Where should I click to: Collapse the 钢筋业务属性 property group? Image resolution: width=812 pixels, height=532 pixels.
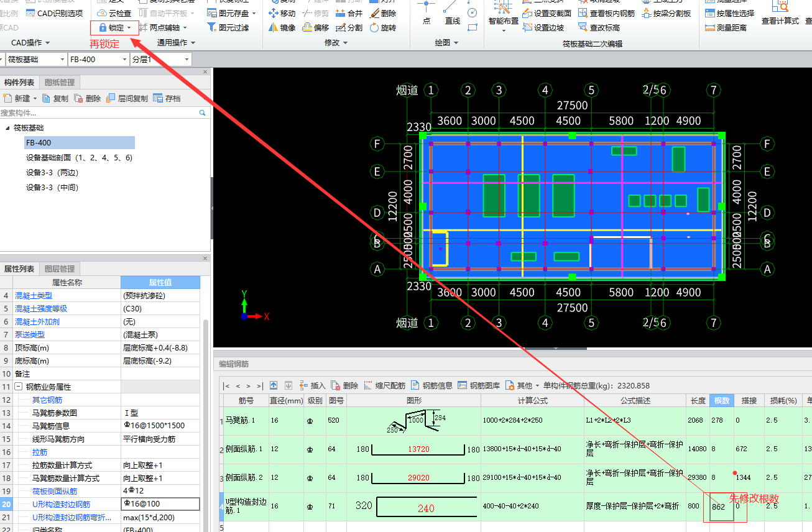[x=18, y=387]
